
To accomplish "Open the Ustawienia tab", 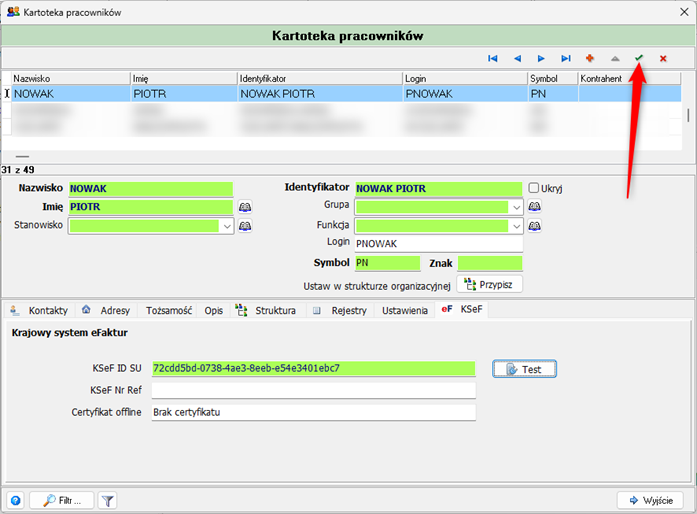I will click(406, 311).
